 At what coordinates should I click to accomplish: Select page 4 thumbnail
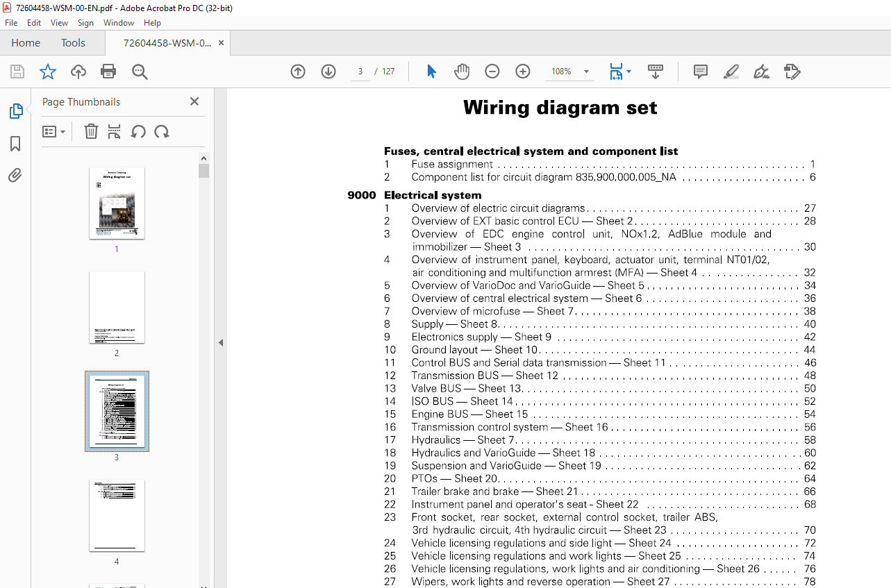117,515
